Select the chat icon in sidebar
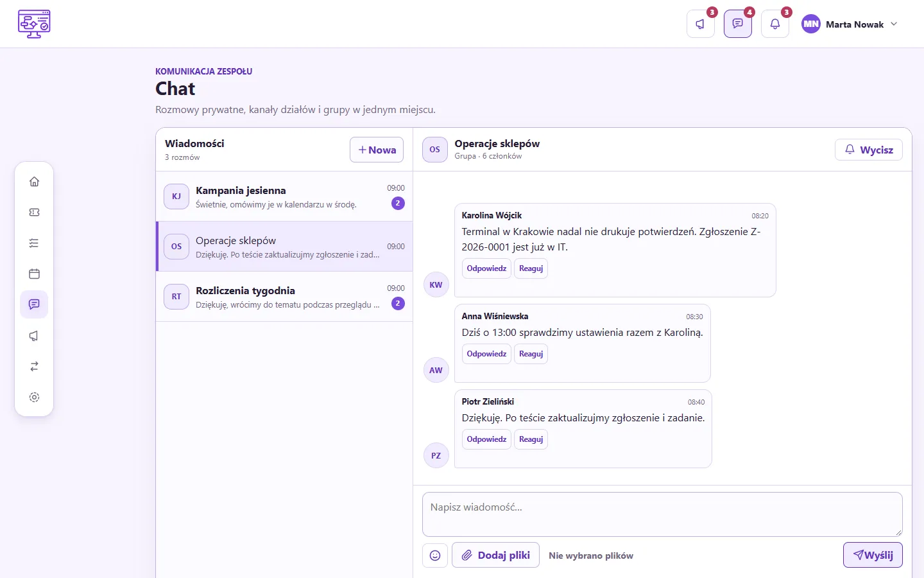The height and width of the screenshot is (578, 924). click(x=34, y=304)
